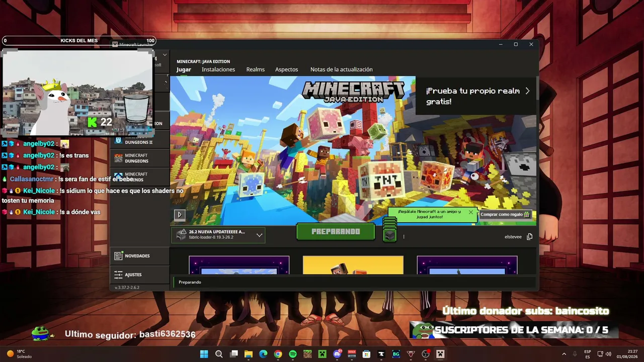Screen dimensions: 644x362
Task: Expand the installation selector dropdown
Action: (x=260, y=235)
